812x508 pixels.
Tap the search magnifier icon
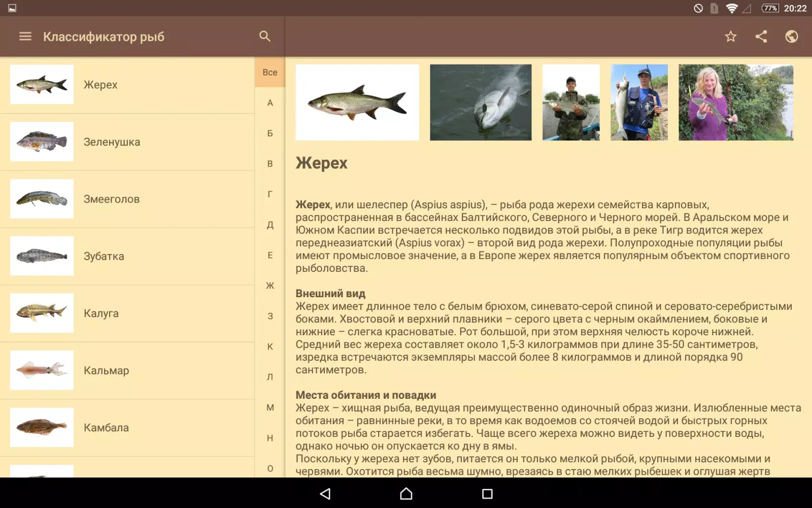tap(264, 37)
